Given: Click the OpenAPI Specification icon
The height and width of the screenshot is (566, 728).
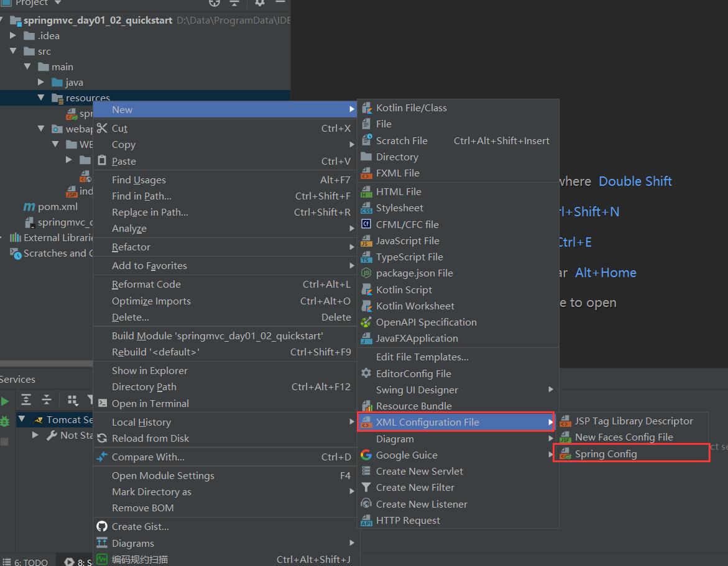Looking at the screenshot, I should coord(366,322).
